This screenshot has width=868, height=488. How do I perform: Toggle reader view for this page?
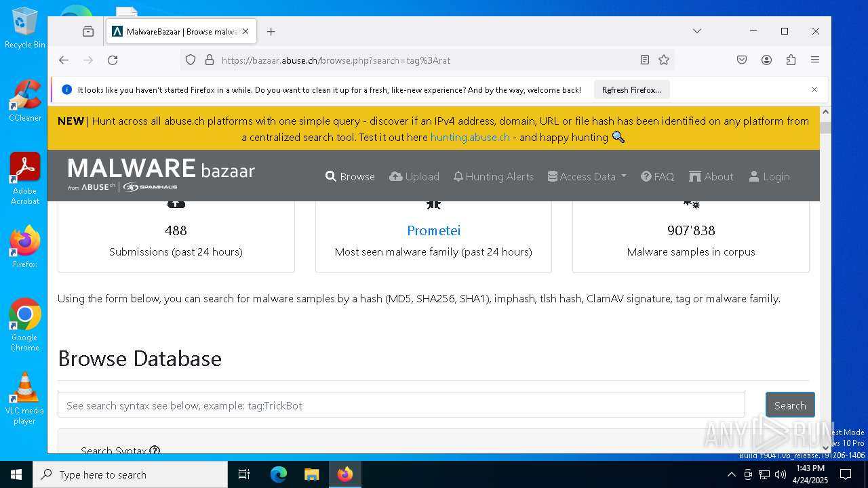coord(645,60)
